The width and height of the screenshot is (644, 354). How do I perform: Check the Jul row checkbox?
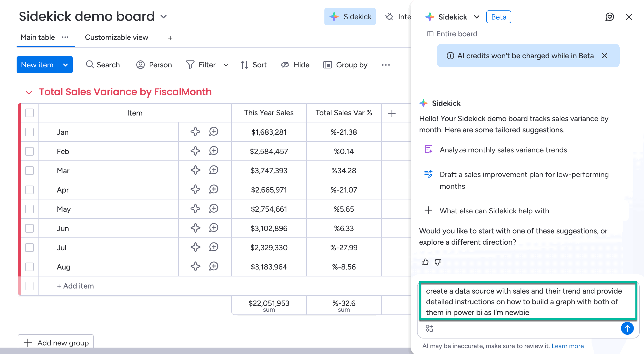click(29, 248)
